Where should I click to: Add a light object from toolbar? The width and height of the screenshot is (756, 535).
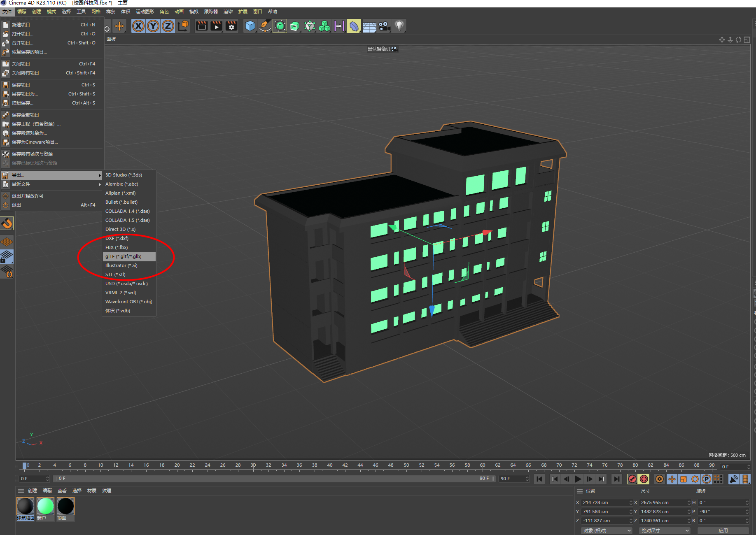pyautogui.click(x=399, y=26)
